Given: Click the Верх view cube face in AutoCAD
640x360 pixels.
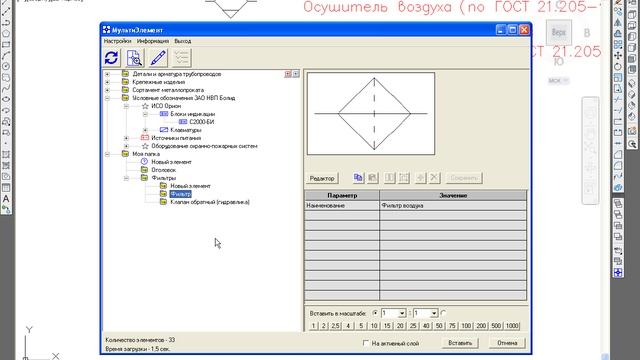Looking at the screenshot, I should tap(558, 32).
